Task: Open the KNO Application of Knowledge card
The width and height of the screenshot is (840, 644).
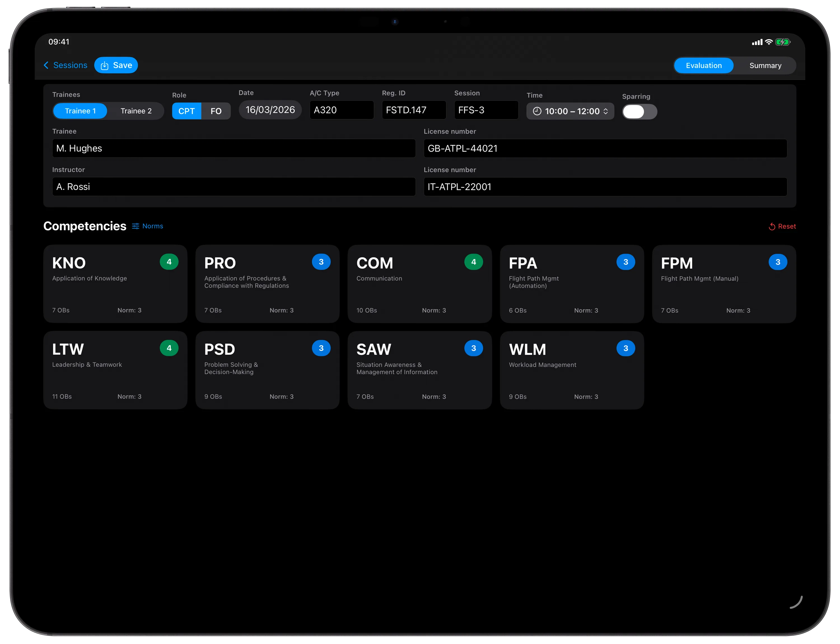Action: pyautogui.click(x=115, y=284)
